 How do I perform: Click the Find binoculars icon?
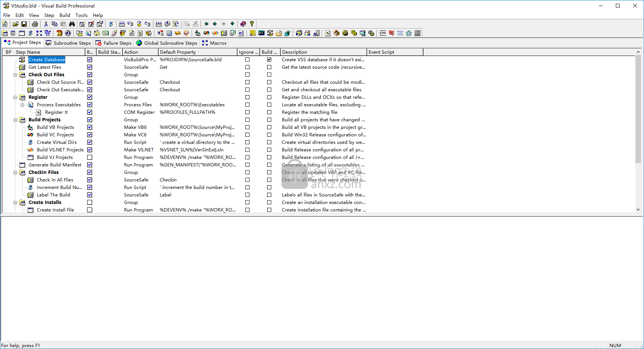click(72, 24)
